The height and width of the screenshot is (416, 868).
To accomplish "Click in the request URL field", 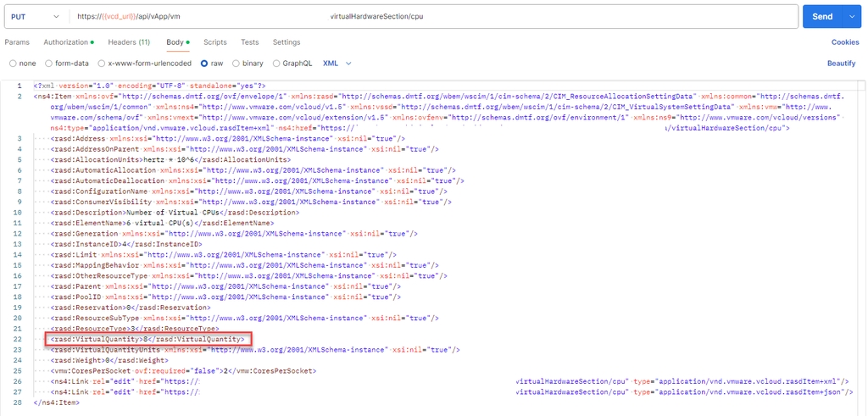I will pyautogui.click(x=424, y=16).
